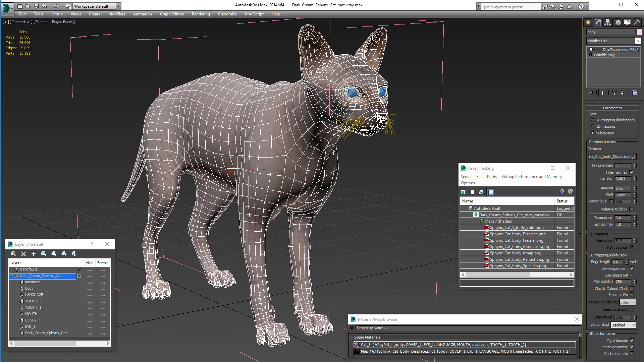This screenshot has width=644, height=362.
Task: Click the Pin Stack icon below modifier stack
Action: click(x=591, y=93)
